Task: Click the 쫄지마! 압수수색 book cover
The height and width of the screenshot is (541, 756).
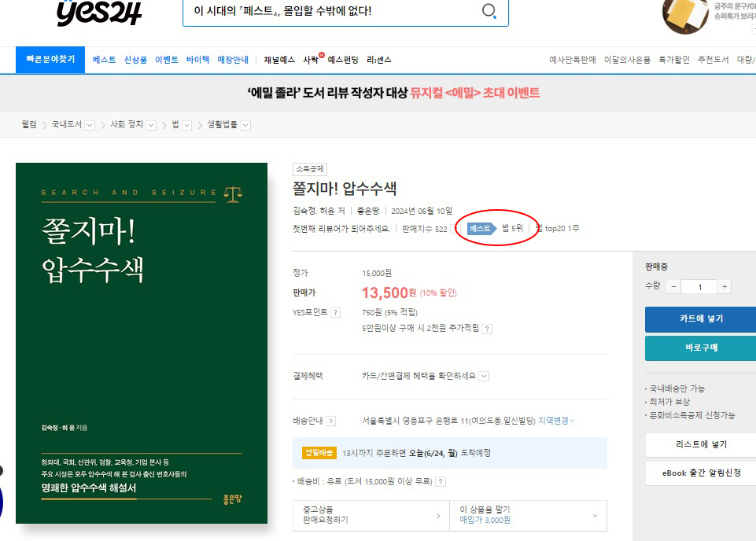Action: coord(142,343)
